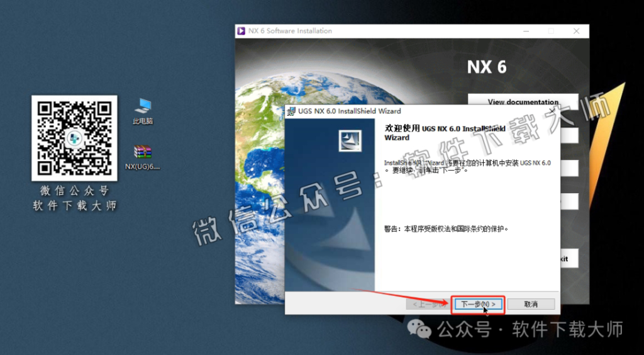Click the InstallShield logo in wizard

(350, 141)
